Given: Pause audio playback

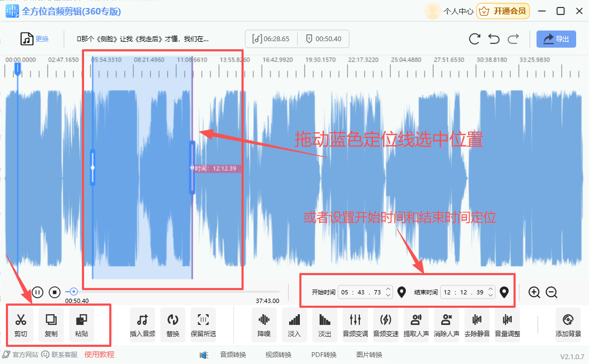Looking at the screenshot, I should point(37,292).
